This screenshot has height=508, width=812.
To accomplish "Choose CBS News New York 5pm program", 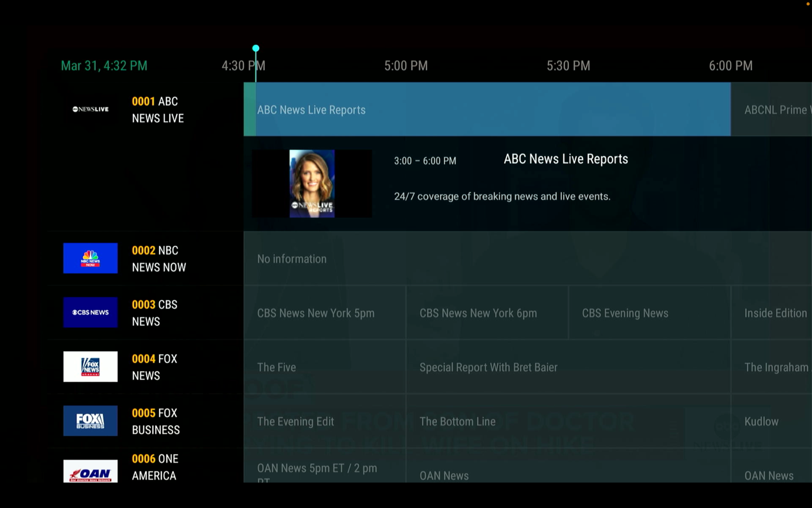I will coord(325,313).
